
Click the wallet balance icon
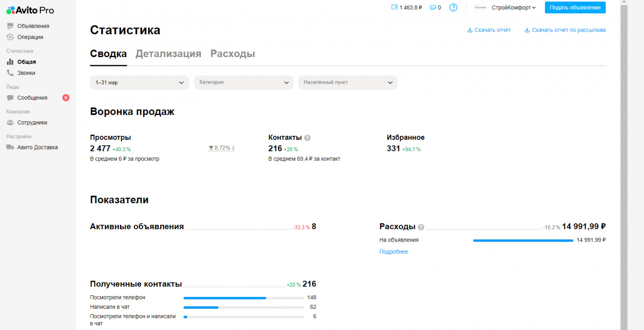pyautogui.click(x=394, y=7)
